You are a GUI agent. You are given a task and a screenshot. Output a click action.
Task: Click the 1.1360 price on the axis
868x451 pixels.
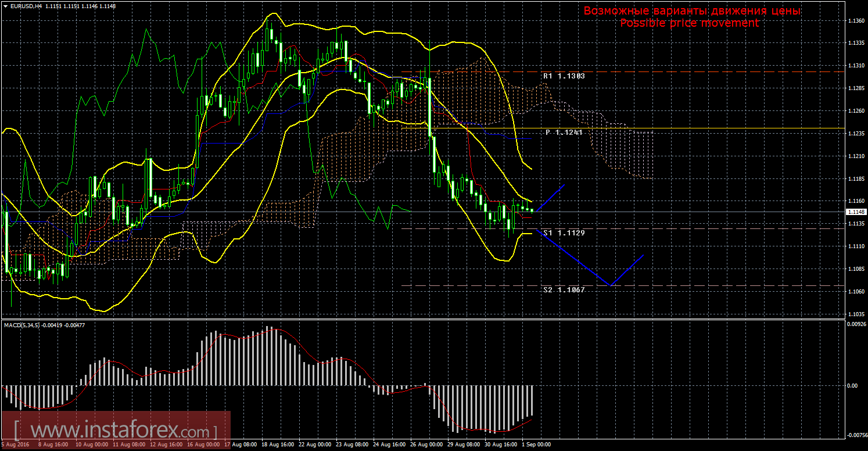coord(855,21)
